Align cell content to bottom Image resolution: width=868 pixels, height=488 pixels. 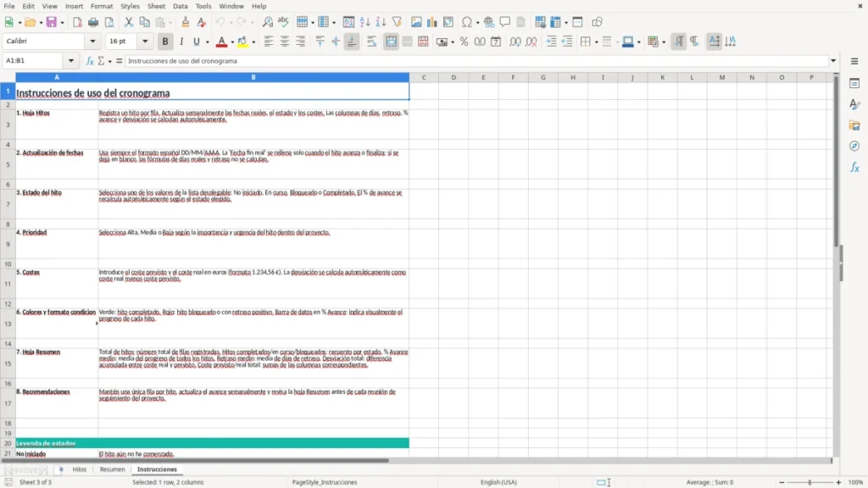click(x=352, y=42)
